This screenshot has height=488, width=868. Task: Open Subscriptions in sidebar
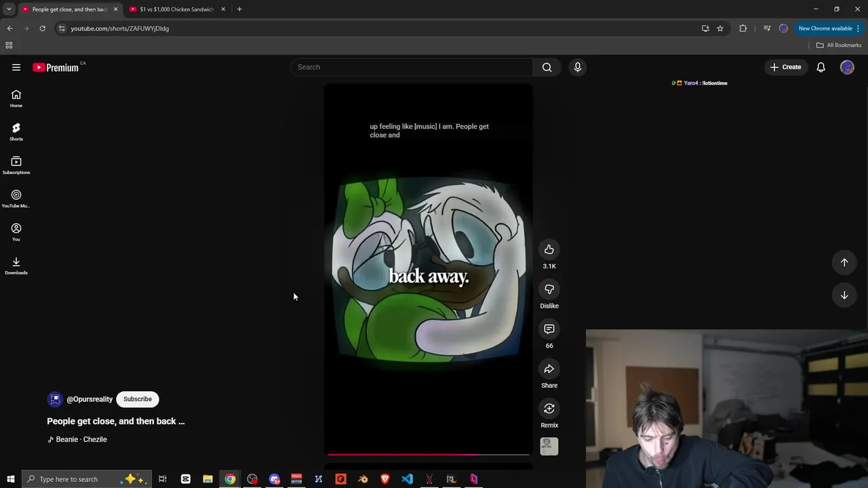click(x=16, y=165)
